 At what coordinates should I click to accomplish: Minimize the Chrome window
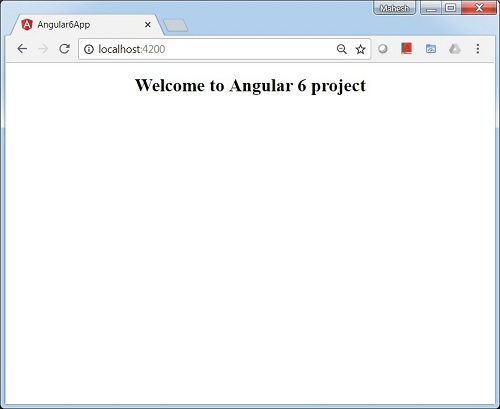431,8
